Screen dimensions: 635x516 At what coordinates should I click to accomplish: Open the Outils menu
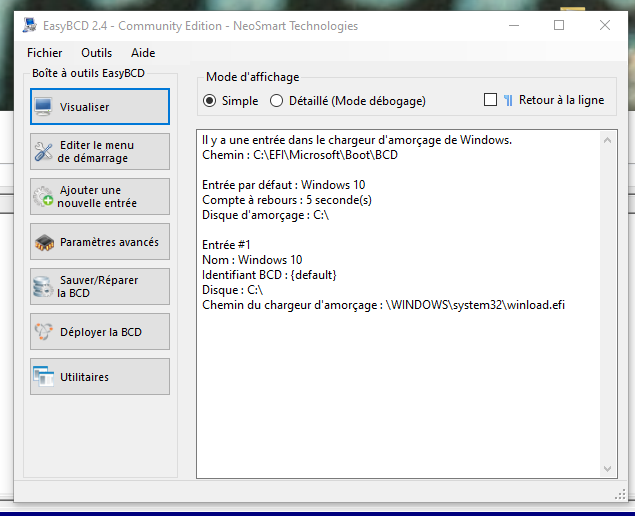pyautogui.click(x=96, y=53)
